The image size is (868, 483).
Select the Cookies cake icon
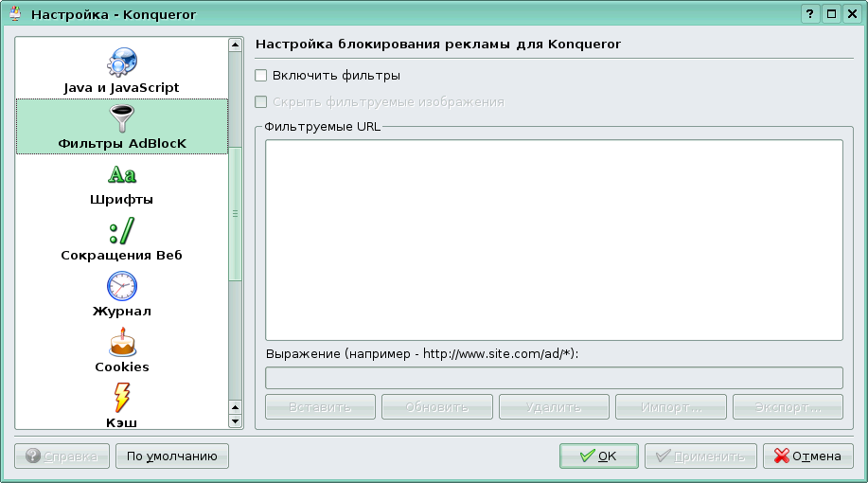coord(121,341)
